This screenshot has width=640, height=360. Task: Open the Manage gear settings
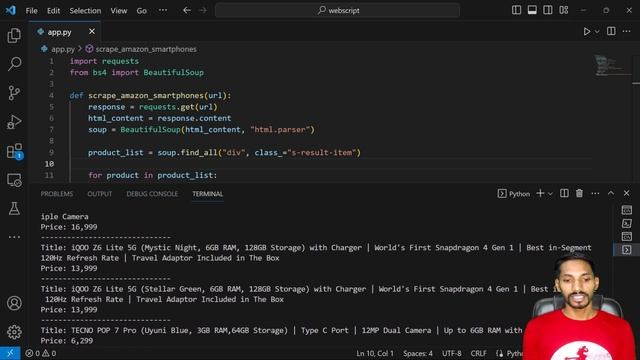[x=14, y=332]
